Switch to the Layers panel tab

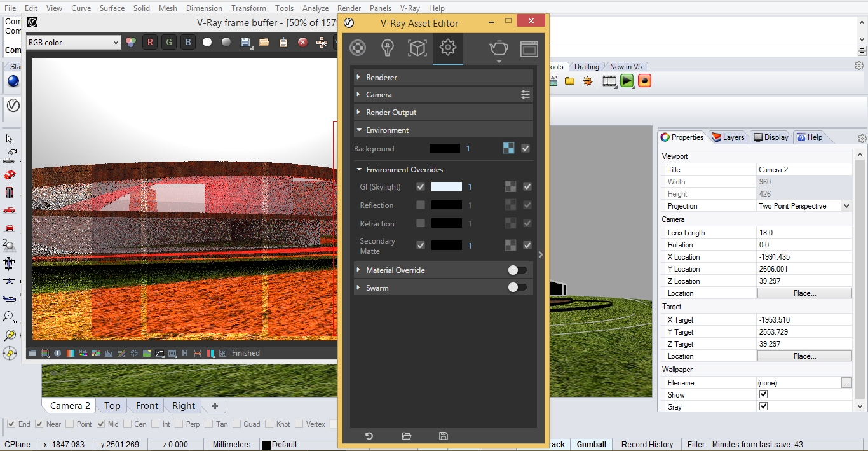point(728,137)
